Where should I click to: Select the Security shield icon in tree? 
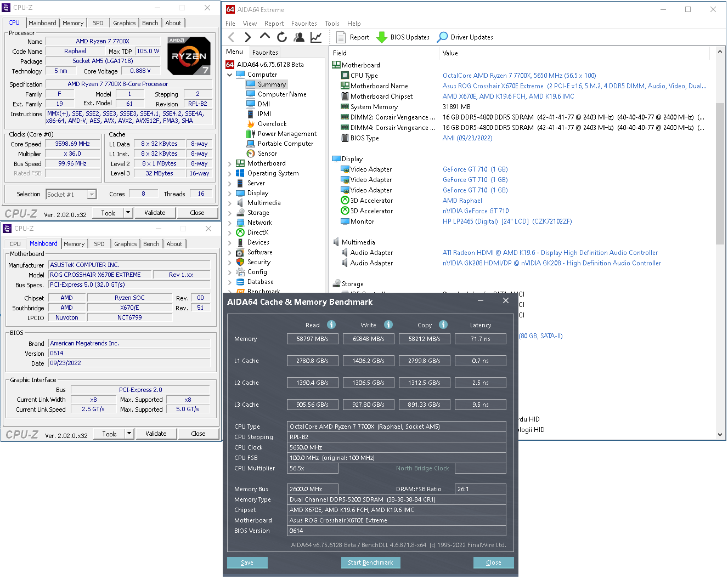click(x=240, y=262)
